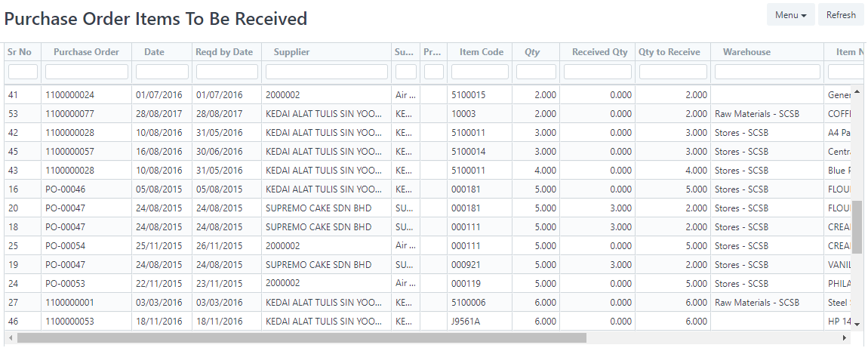Click the vertical scrollbar thumb
Screen dimensions: 868x348
[857, 227]
